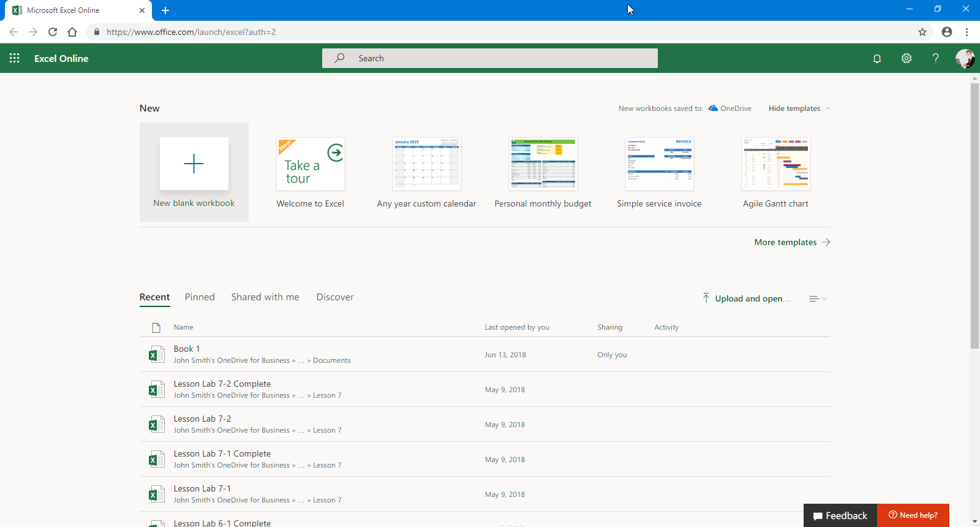Switch to the Pinned tab
The height and width of the screenshot is (527, 980).
pyautogui.click(x=200, y=297)
